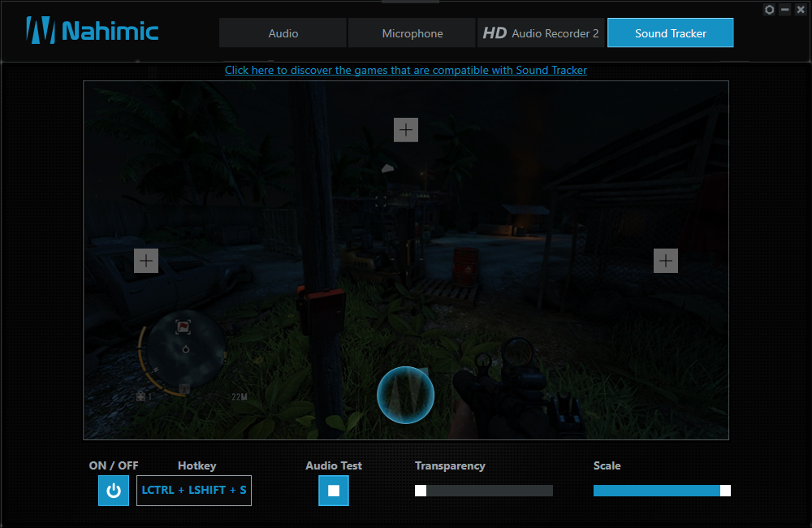The image size is (812, 528).
Task: Stop the Audio Test
Action: coord(334,491)
